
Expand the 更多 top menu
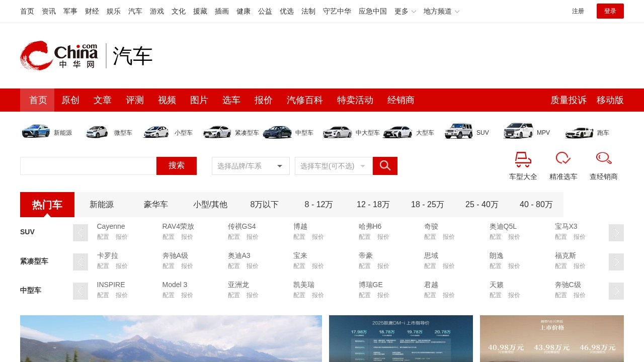(405, 11)
